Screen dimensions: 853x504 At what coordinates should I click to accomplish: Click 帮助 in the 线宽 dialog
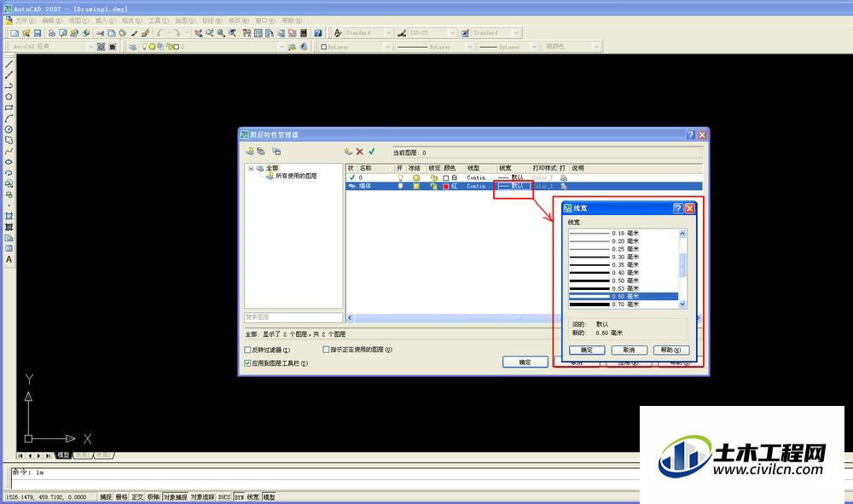(670, 350)
